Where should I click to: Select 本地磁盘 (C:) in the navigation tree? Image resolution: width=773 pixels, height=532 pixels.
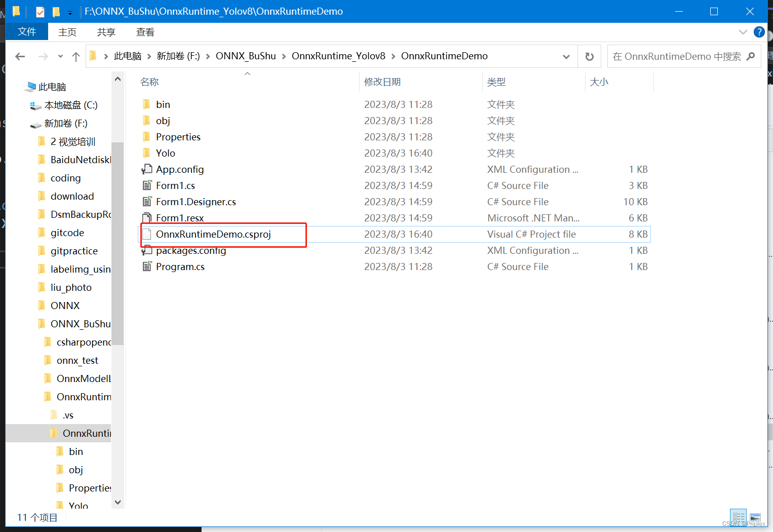(x=71, y=105)
